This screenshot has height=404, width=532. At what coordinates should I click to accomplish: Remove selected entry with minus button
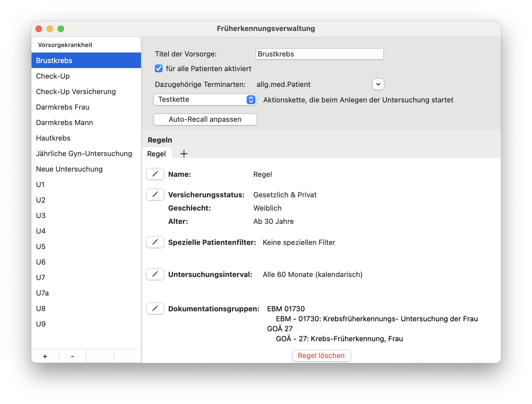pyautogui.click(x=72, y=356)
